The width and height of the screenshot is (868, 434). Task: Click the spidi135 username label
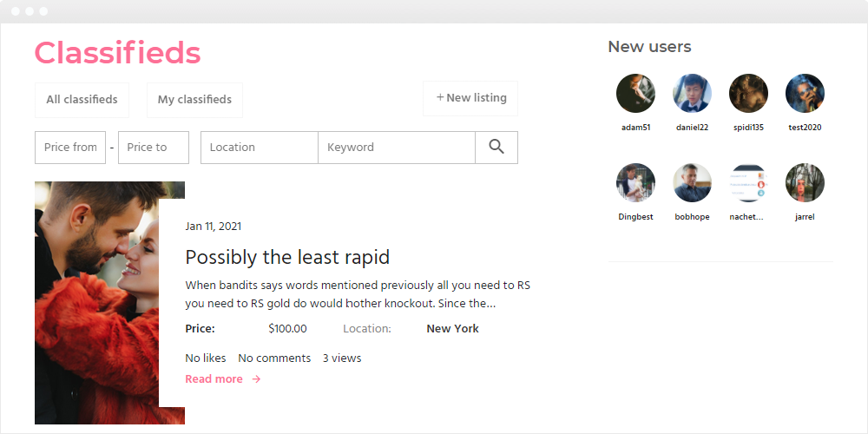(748, 128)
